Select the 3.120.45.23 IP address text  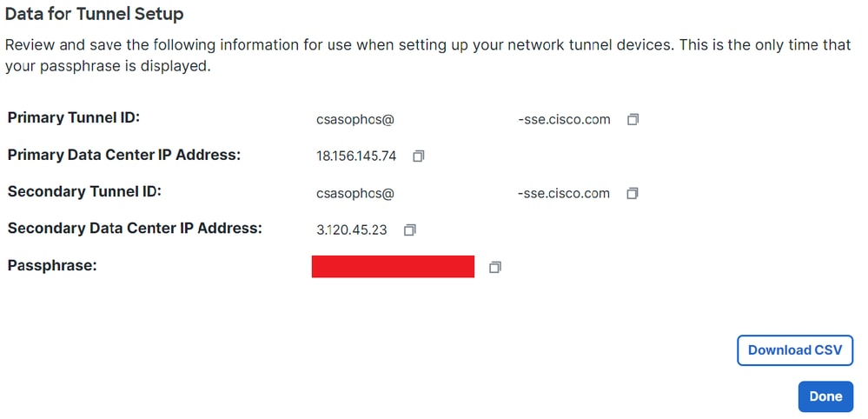(x=352, y=229)
